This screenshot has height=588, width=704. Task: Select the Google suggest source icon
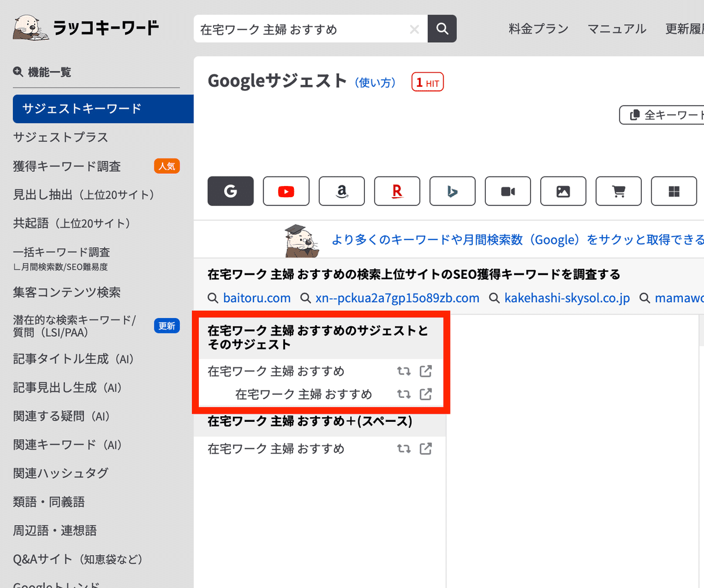230,191
